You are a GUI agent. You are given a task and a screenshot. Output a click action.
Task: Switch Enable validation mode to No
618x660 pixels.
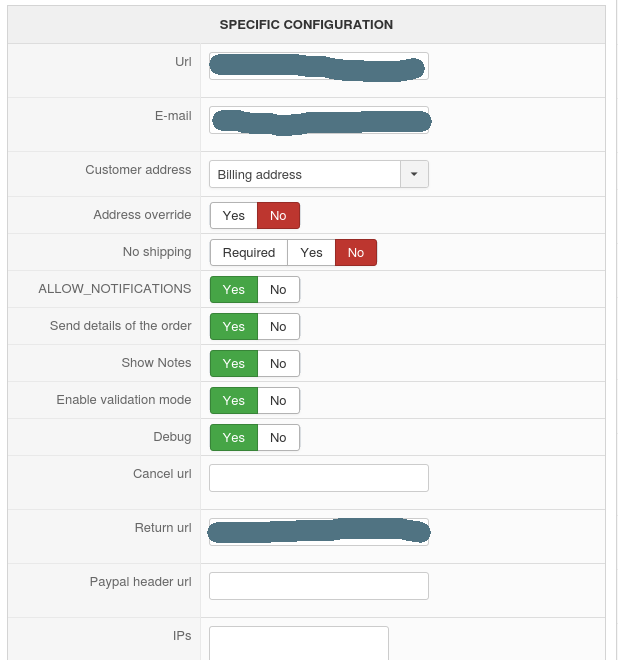pos(278,401)
